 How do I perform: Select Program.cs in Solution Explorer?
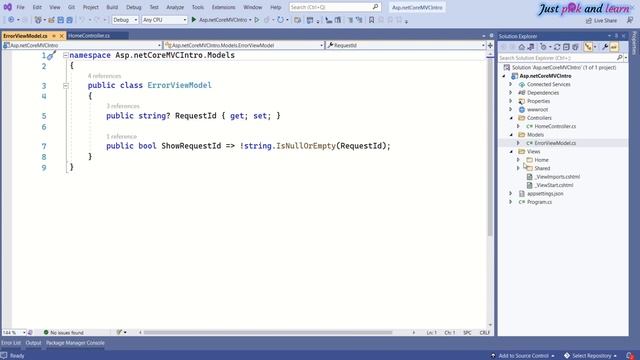(539, 202)
